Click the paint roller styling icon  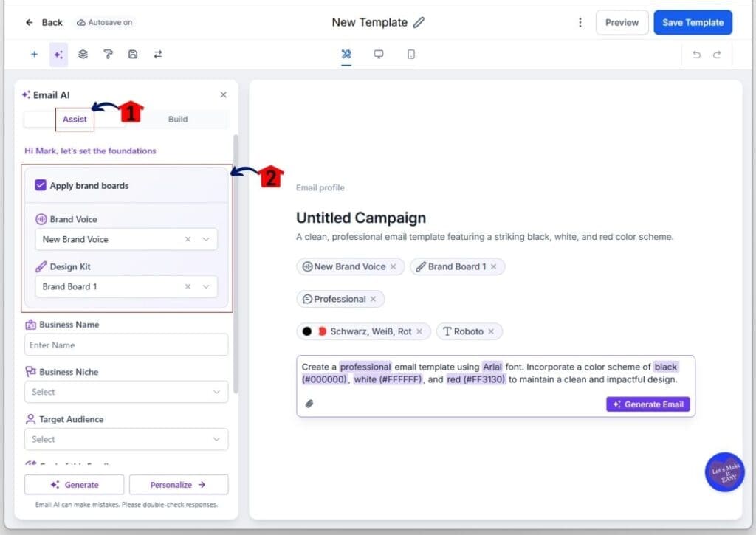[107, 54]
